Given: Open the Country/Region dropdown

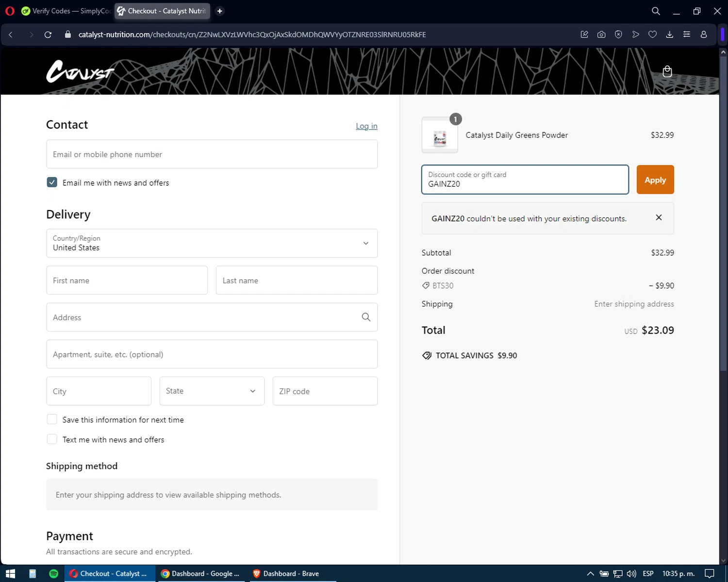Looking at the screenshot, I should 212,243.
